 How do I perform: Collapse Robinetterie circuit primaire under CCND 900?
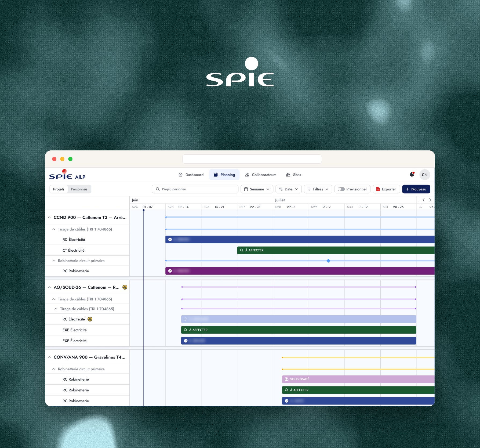pyautogui.click(x=54, y=261)
